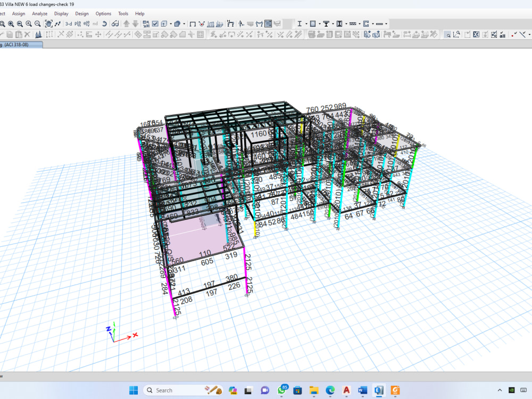Open the dropdown beside the 3D cube view icon

170,23
